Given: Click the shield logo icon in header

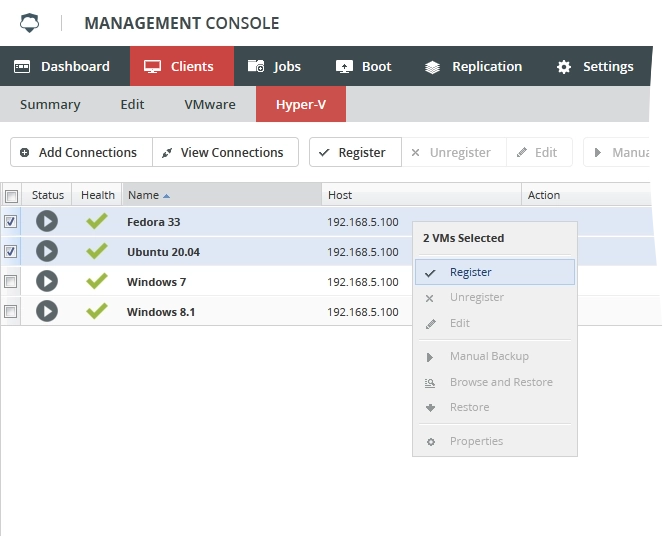Looking at the screenshot, I should 29,23.
